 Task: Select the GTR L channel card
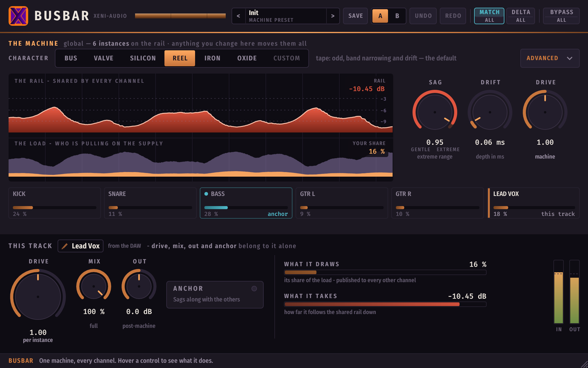[342, 203]
